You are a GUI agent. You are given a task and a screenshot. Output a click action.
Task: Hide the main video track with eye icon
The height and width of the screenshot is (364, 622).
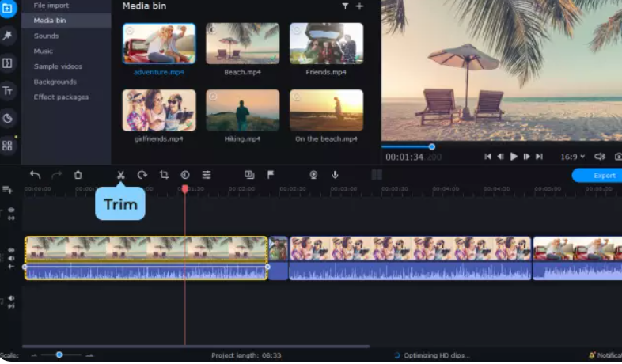pos(11,250)
